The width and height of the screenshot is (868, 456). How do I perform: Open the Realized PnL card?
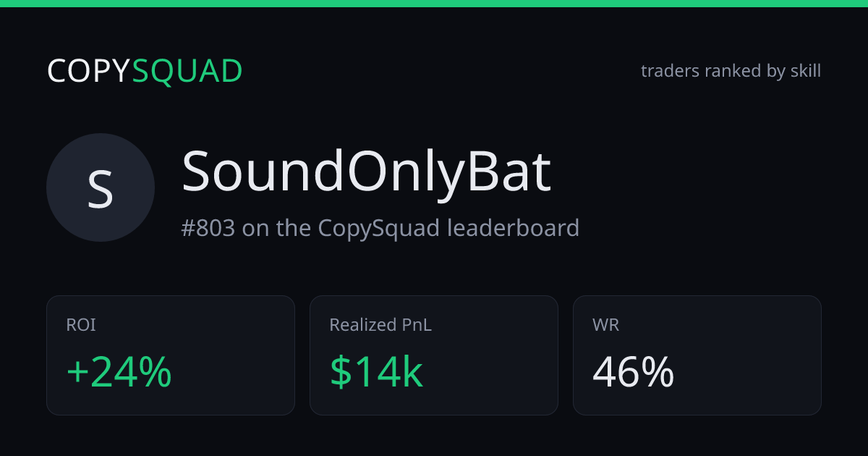point(434,355)
